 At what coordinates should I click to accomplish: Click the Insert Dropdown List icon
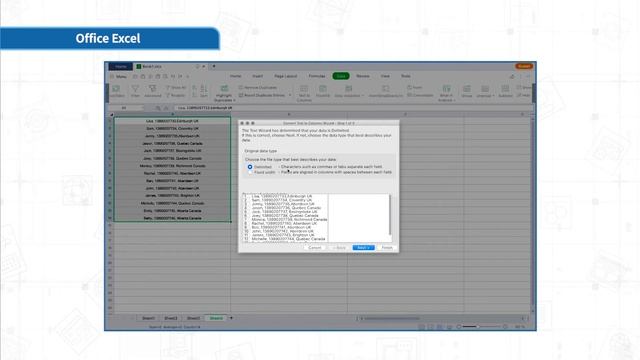[x=386, y=91]
